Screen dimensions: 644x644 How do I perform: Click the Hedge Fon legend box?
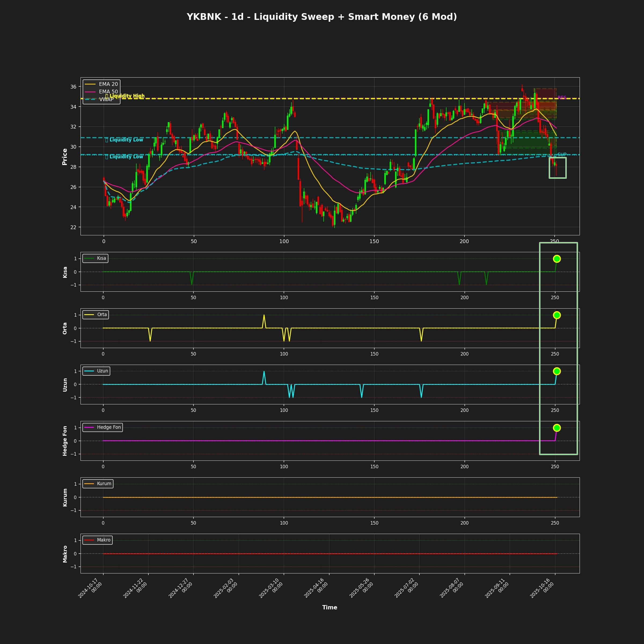coord(103,427)
